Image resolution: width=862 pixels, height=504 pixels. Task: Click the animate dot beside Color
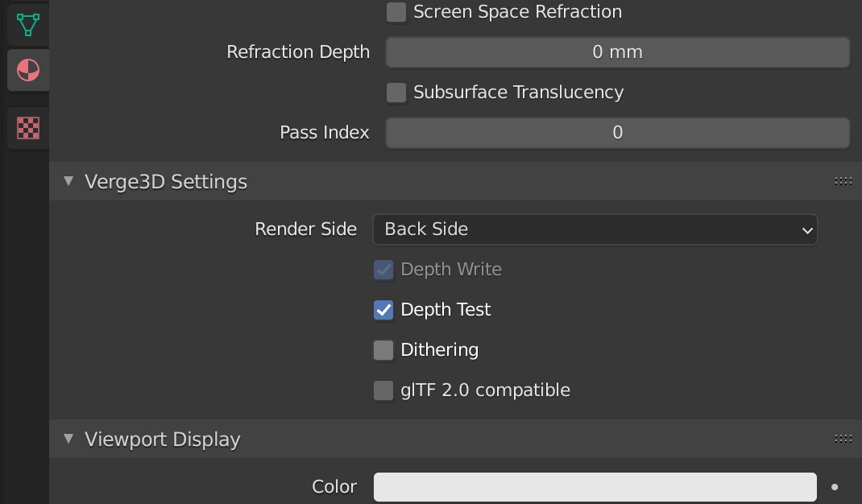(835, 487)
